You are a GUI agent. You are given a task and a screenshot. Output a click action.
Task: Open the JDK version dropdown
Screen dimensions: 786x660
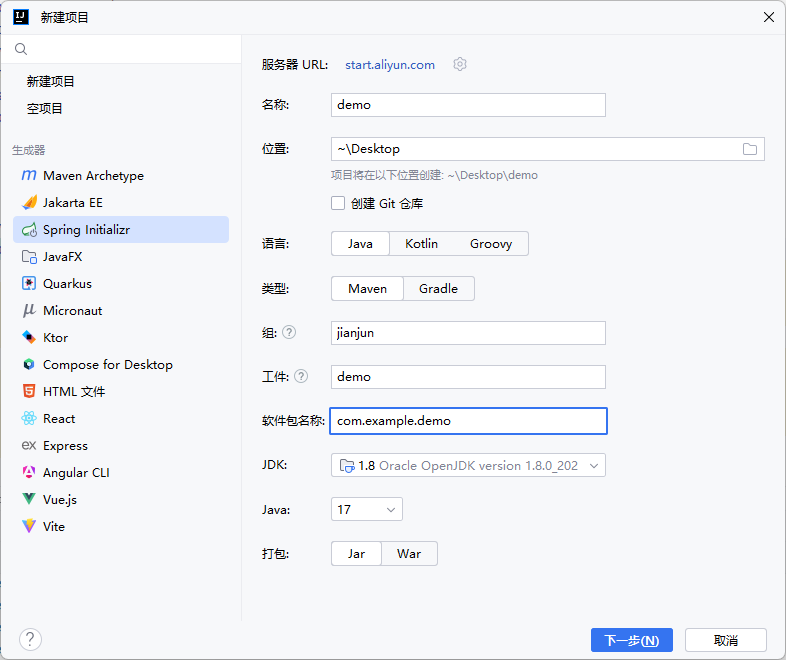click(x=468, y=465)
